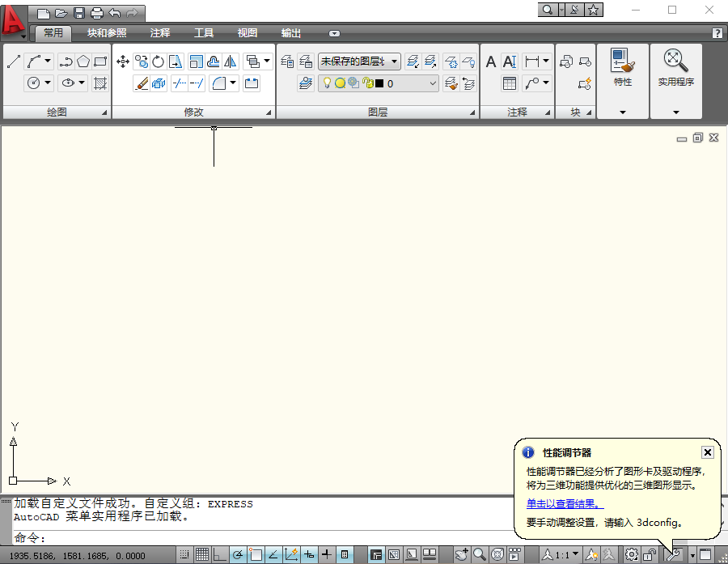The image size is (728, 564).
Task: Select the Line drawing tool
Action: click(x=14, y=61)
